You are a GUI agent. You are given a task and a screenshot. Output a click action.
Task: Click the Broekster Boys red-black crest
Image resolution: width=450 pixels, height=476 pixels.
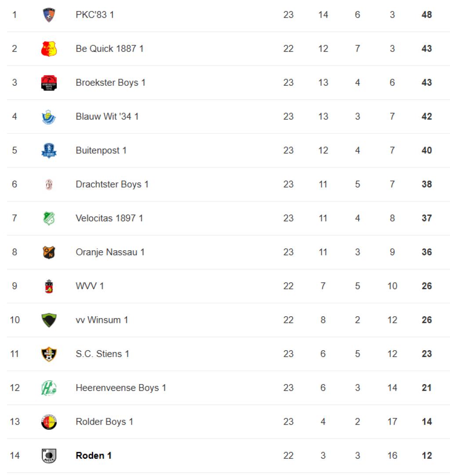tap(49, 83)
